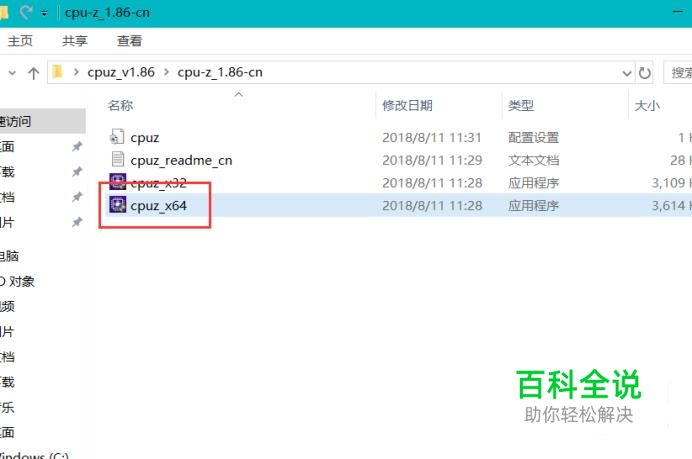The height and width of the screenshot is (459, 692).
Task: Select cpu-z_1.86-cn in the address path
Action: point(220,72)
